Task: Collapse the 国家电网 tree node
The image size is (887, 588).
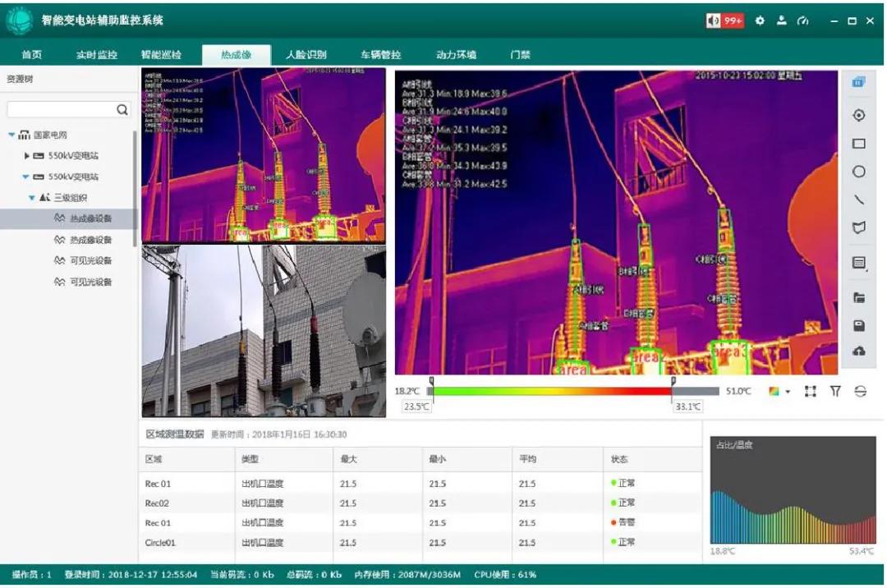Action: pyautogui.click(x=11, y=135)
